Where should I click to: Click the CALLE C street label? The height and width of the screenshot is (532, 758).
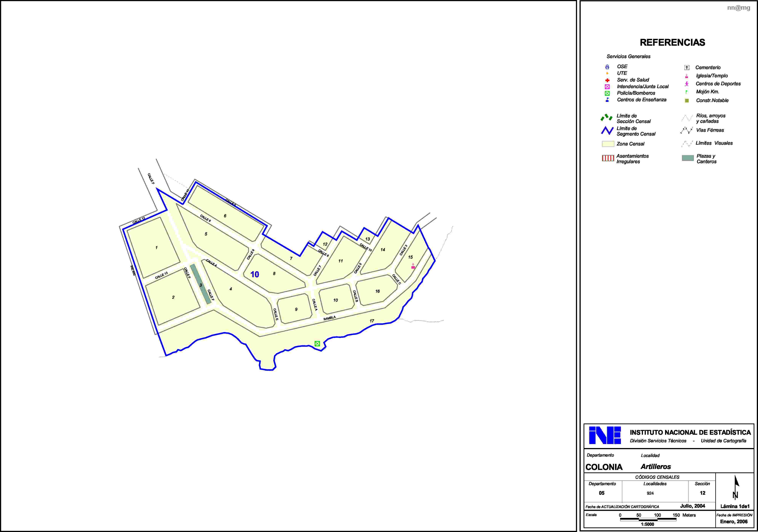[397, 279]
